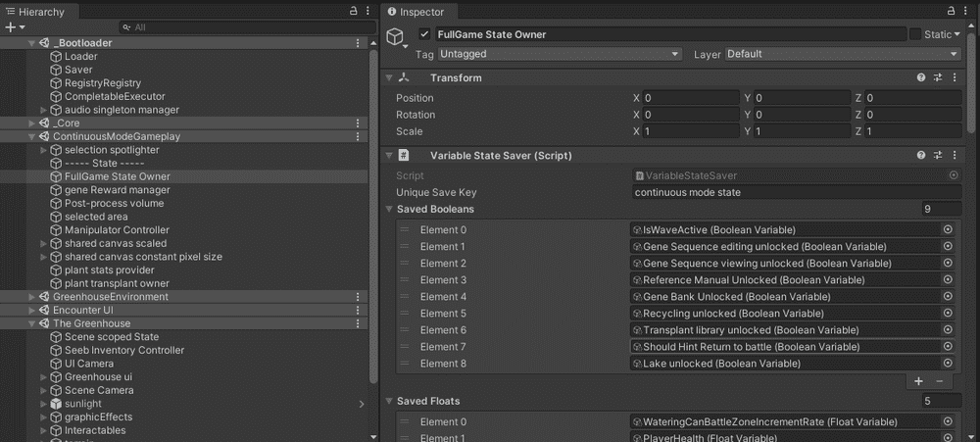Pick script object for VariableStateSaver field
Viewport: 980px width, 442px height.
point(954,175)
